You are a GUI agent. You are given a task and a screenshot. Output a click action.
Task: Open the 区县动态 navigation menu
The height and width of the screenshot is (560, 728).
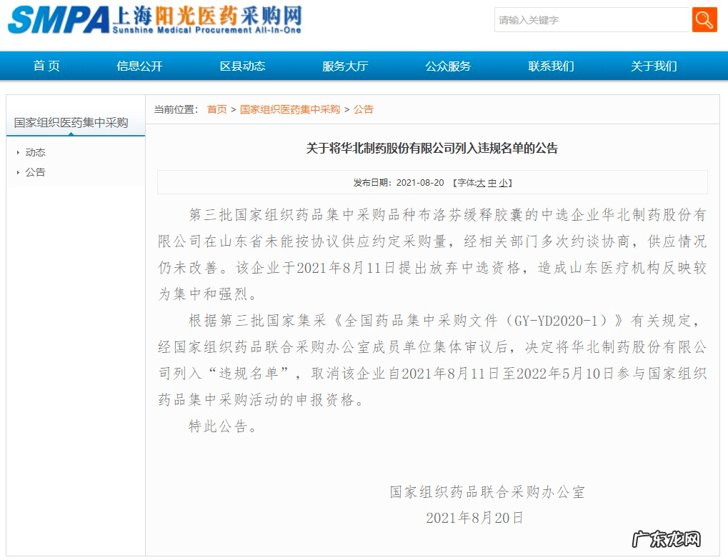click(242, 66)
